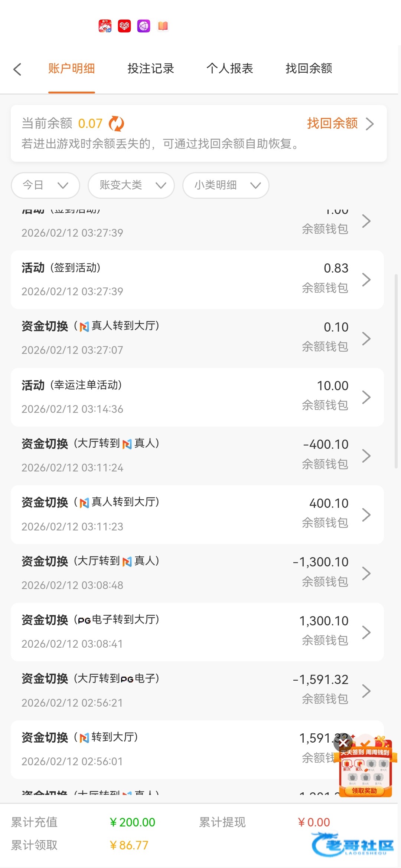401x868 pixels.
Task: Open the 找回余额 tab
Action: [x=309, y=69]
